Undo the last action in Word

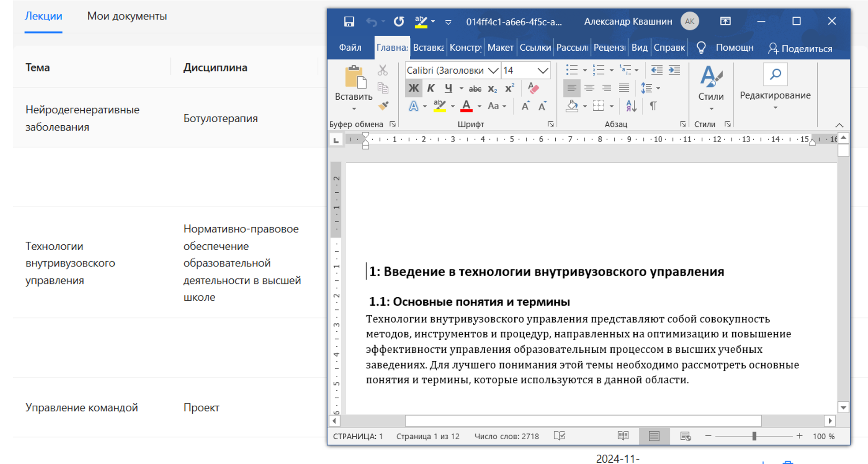tap(371, 22)
